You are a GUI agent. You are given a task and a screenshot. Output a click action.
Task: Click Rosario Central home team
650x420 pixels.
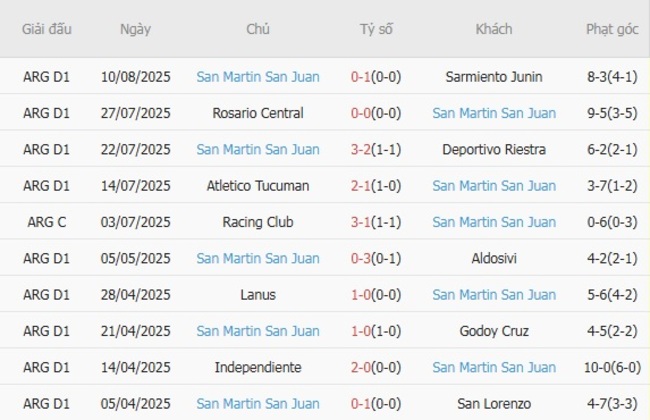pyautogui.click(x=258, y=113)
